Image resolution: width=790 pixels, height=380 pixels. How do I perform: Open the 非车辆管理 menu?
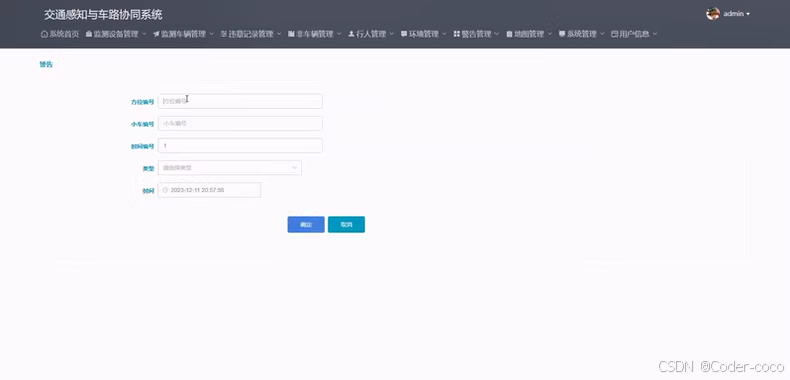315,34
